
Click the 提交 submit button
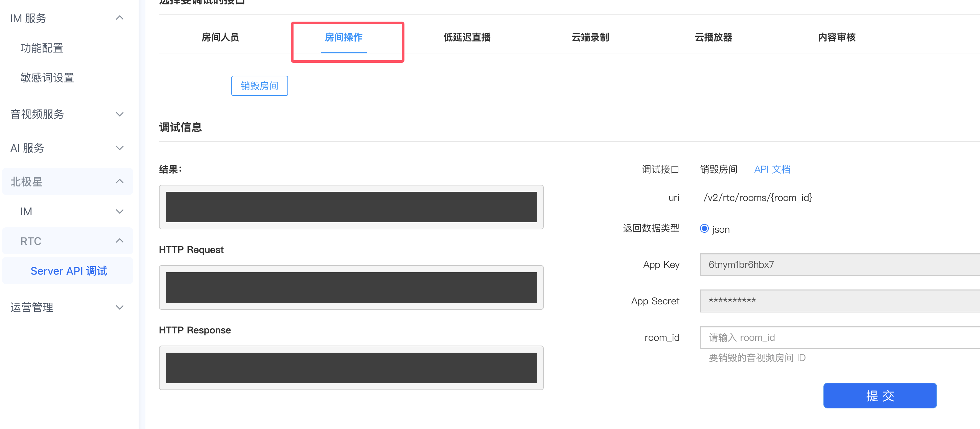coord(880,396)
